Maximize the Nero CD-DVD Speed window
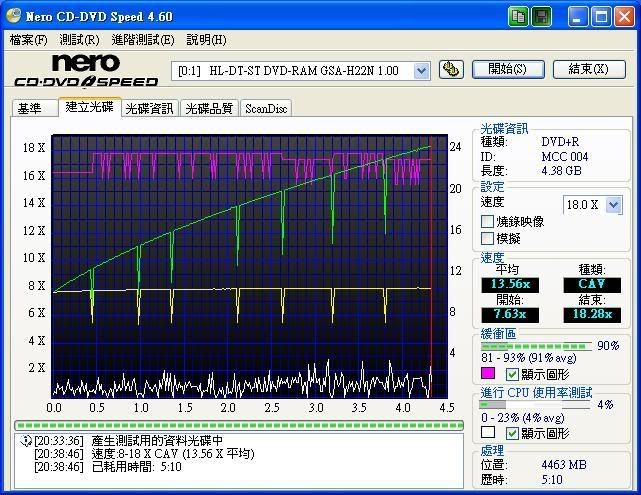 pyautogui.click(x=601, y=16)
